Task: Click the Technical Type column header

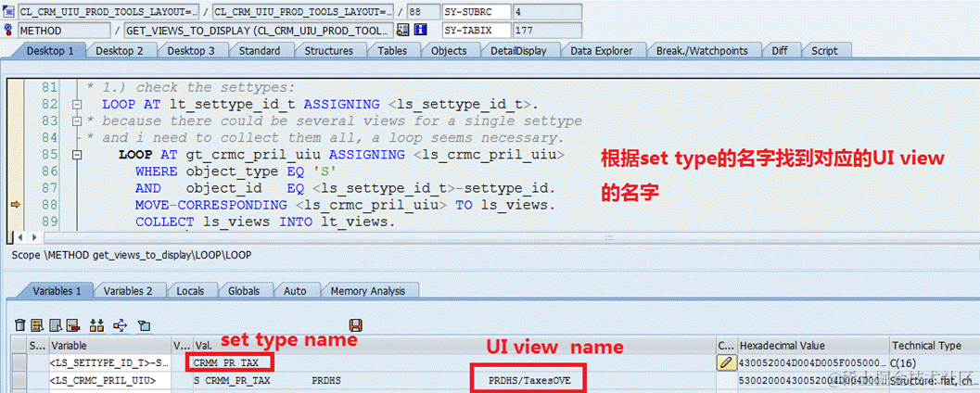Action: [935, 345]
